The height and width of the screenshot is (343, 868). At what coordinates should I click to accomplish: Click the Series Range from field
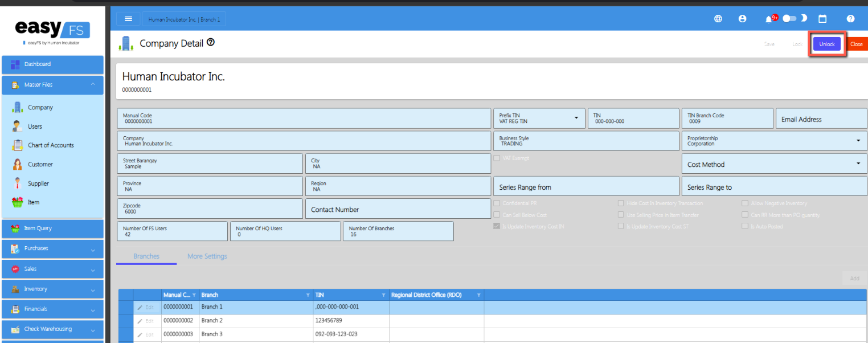(x=586, y=187)
